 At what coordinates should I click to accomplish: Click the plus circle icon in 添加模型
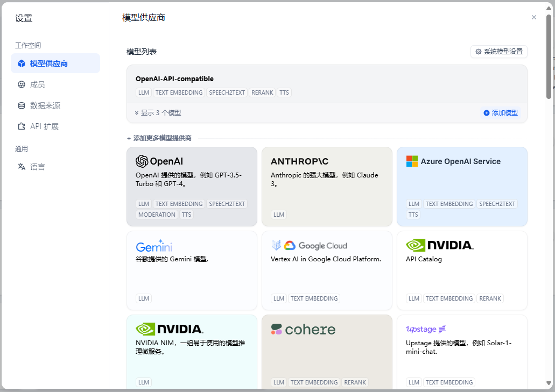click(486, 113)
